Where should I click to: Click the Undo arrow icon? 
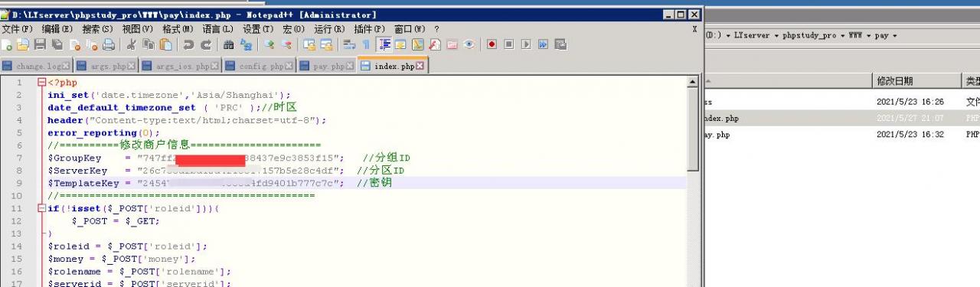[188, 44]
